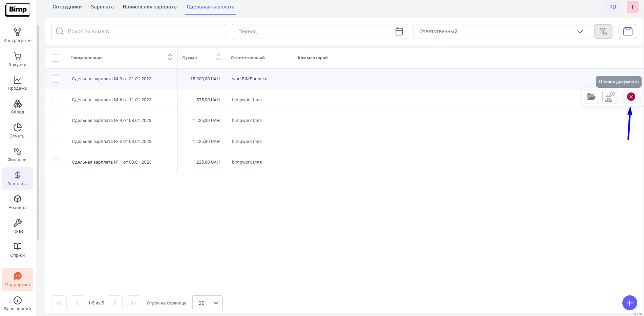Image resolution: width=644 pixels, height=316 pixels.
Task: Toggle the select-all header checkbox
Action: [x=56, y=58]
